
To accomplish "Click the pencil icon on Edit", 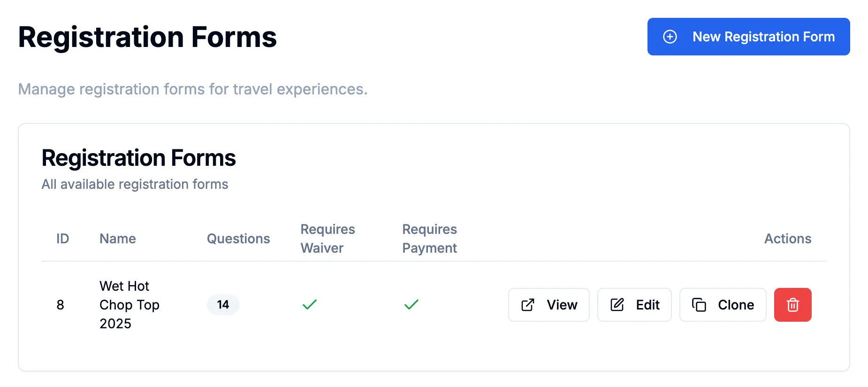I will 617,305.
